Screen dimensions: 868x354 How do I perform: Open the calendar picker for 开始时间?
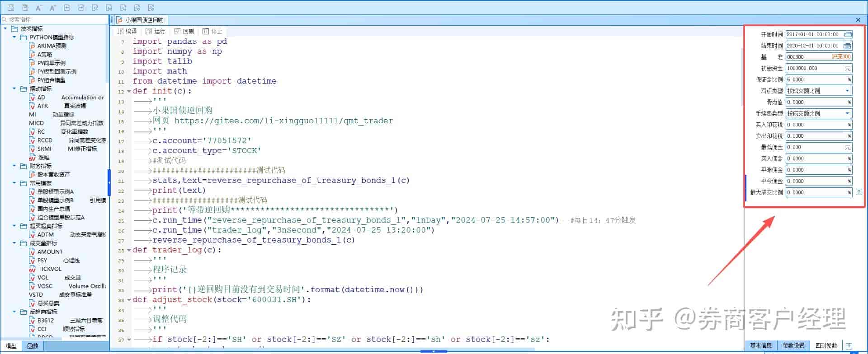click(x=848, y=34)
